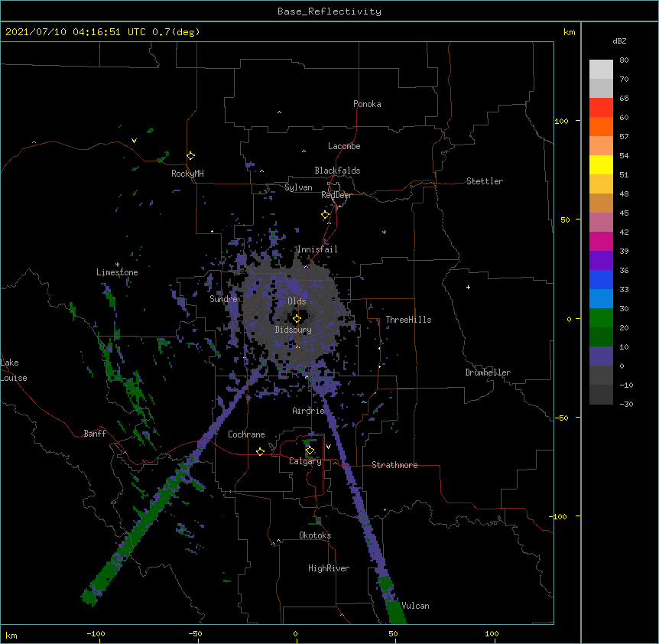
Task: Select the yellow 54 dBZ color swatch
Action: [x=601, y=164]
